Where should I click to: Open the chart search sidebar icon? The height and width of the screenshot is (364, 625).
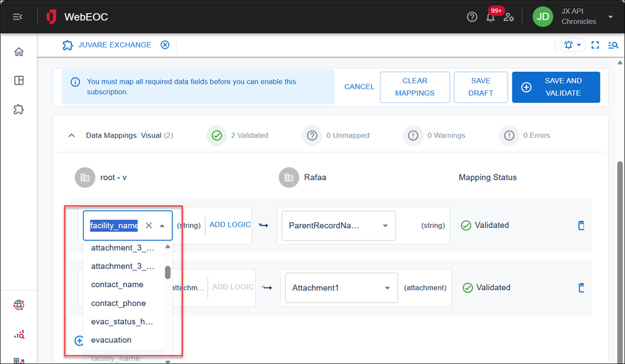point(19,334)
